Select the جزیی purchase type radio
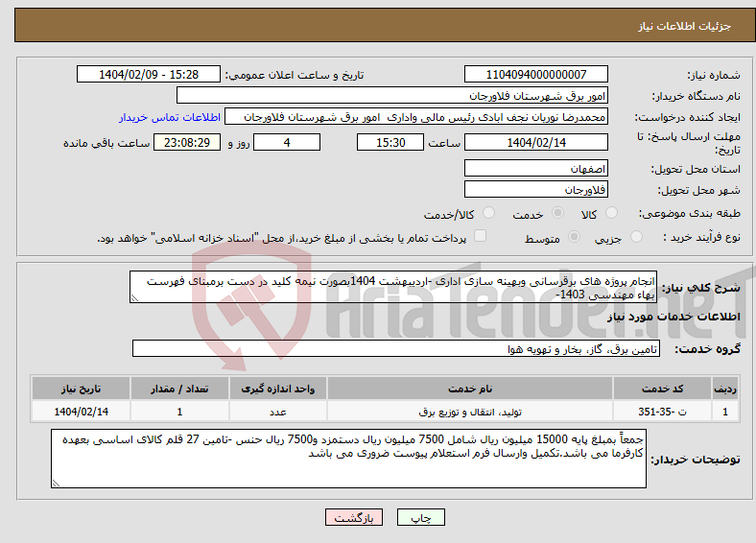Screen dimensions: 756x543 [636, 237]
